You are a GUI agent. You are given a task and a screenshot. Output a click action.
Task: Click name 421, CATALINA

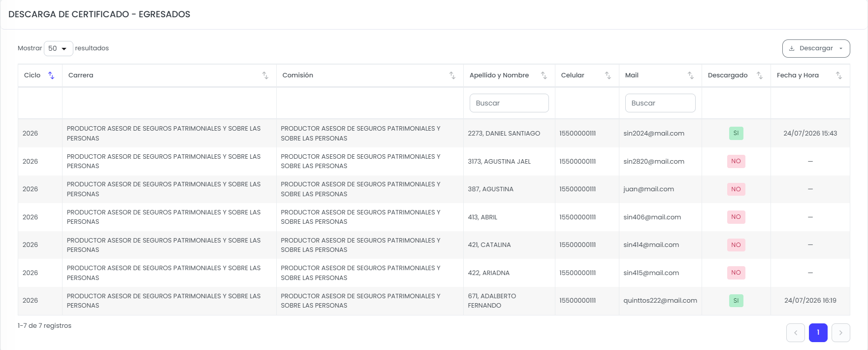coord(489,245)
